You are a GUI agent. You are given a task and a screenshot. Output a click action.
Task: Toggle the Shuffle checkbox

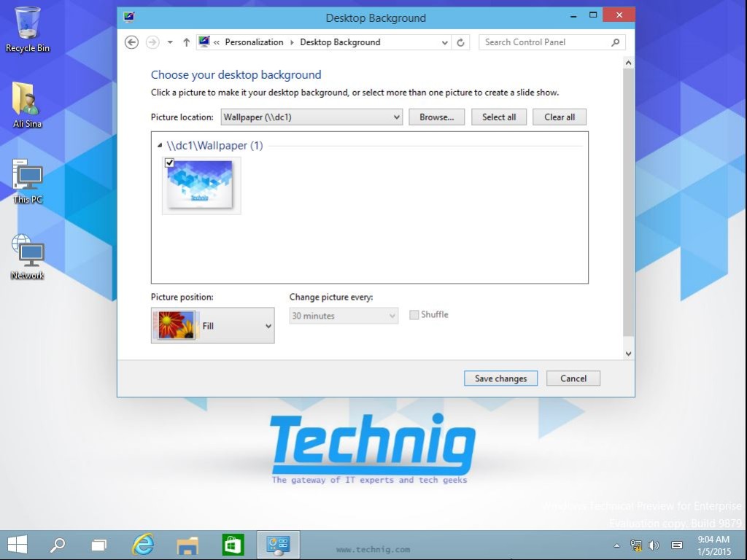414,314
